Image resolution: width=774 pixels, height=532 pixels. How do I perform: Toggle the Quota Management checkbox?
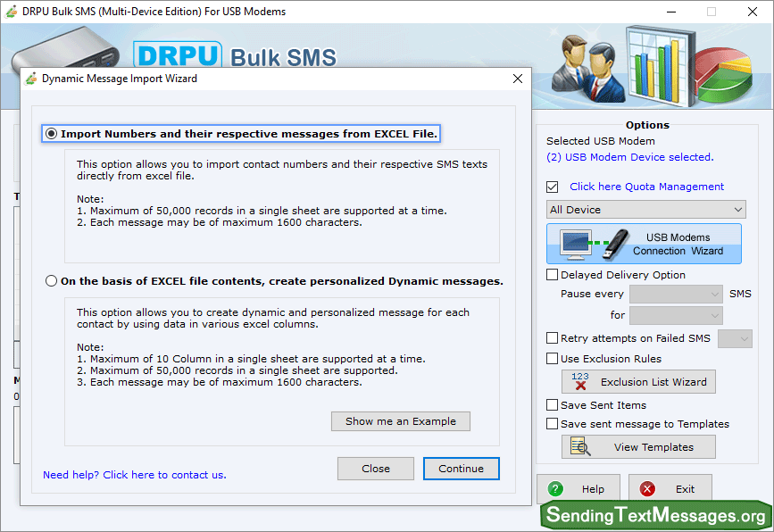point(553,187)
